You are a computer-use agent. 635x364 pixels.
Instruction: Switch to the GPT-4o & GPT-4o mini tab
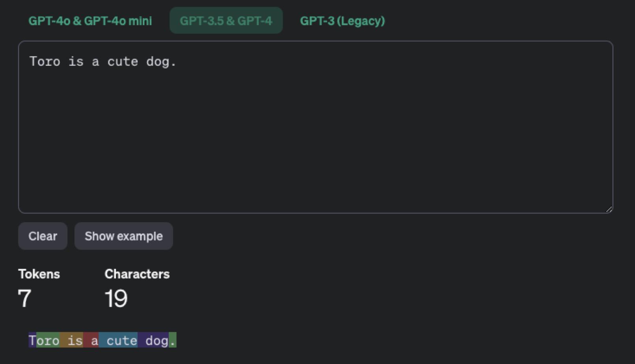pos(90,20)
